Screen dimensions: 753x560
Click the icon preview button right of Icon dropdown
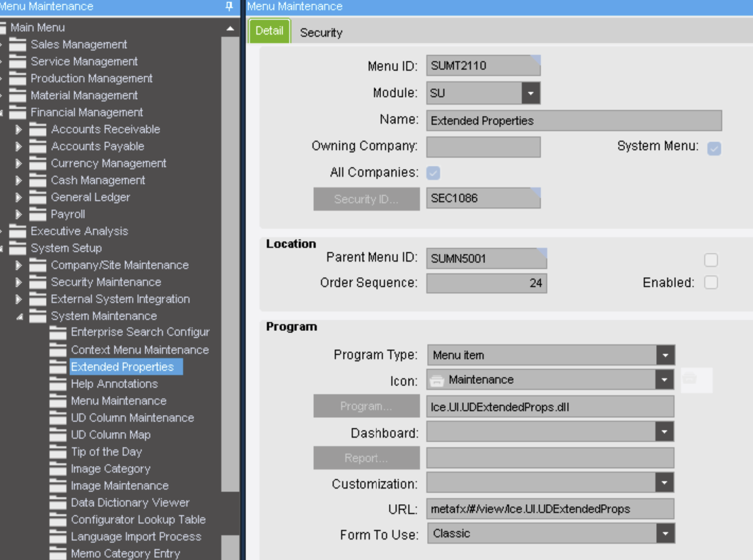[x=696, y=380]
